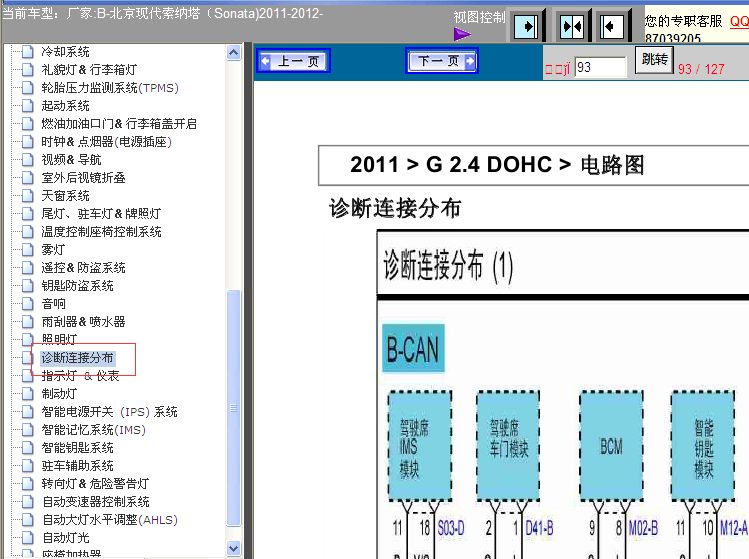The height and width of the screenshot is (559, 749).
Task: Click the split-view control icon
Action: (x=572, y=26)
